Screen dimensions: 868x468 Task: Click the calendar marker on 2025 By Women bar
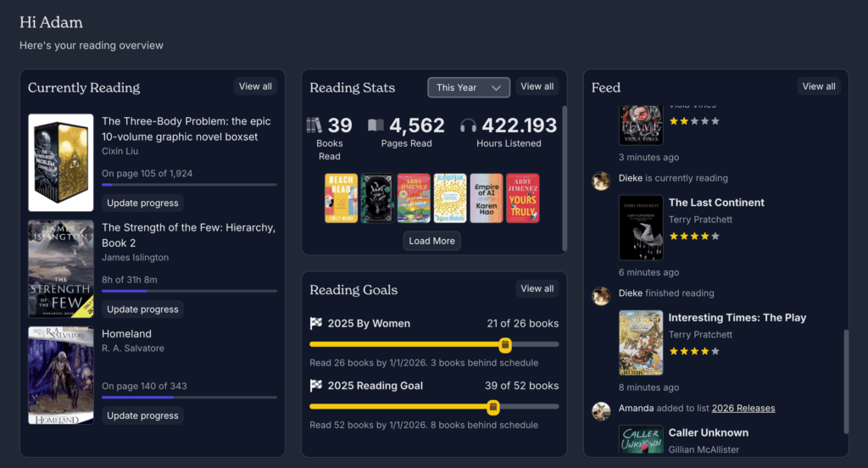click(x=504, y=344)
